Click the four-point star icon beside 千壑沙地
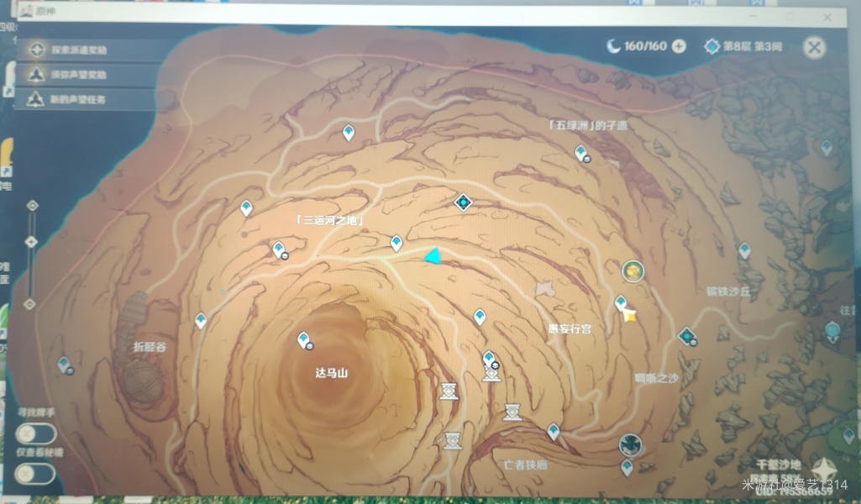 coord(824,469)
